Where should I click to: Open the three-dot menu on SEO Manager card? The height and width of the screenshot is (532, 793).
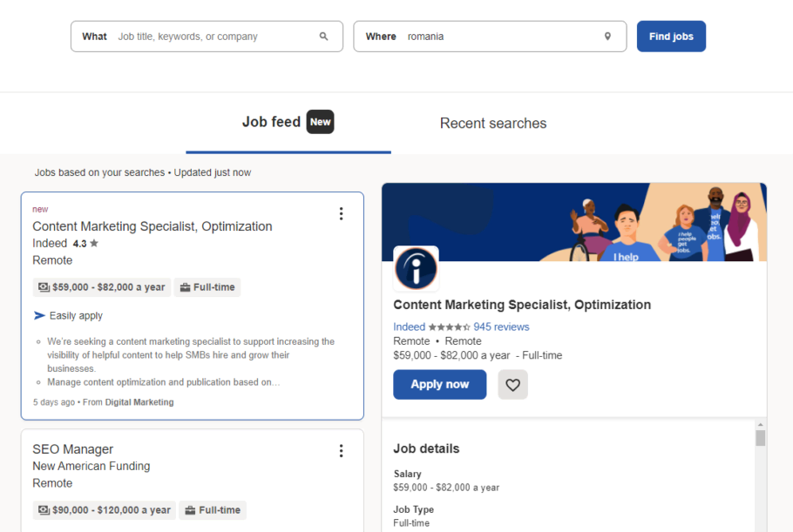click(342, 451)
